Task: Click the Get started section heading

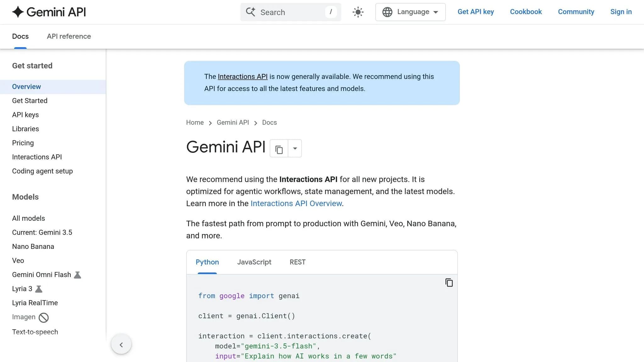Action: (32, 66)
